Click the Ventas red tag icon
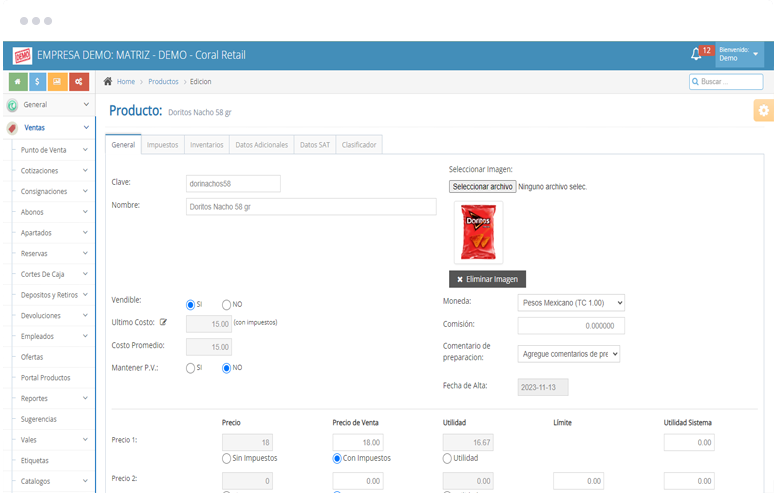This screenshot has width=776, height=493. click(x=12, y=128)
